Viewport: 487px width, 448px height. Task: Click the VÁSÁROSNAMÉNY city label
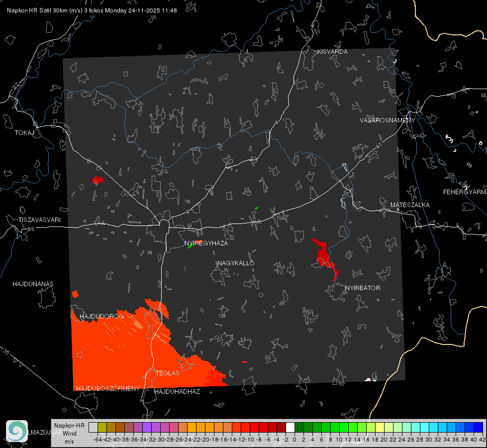[388, 120]
